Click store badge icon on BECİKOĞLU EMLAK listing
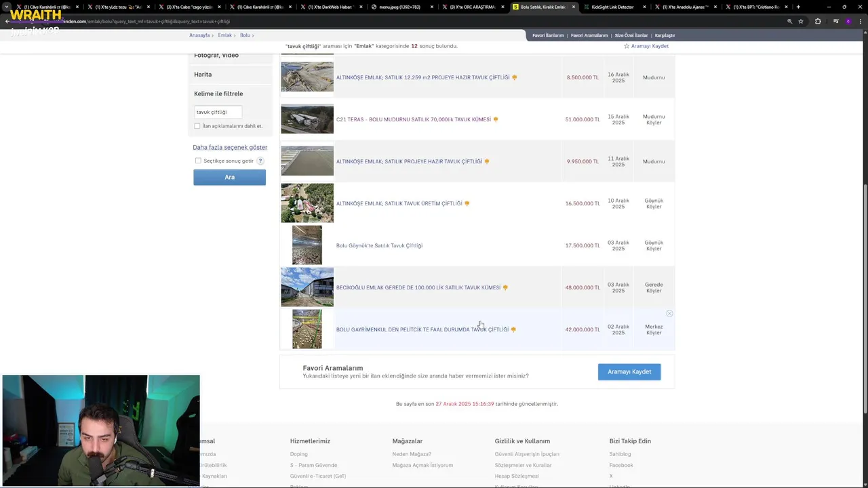Screen dimensions: 868x488 505,287
